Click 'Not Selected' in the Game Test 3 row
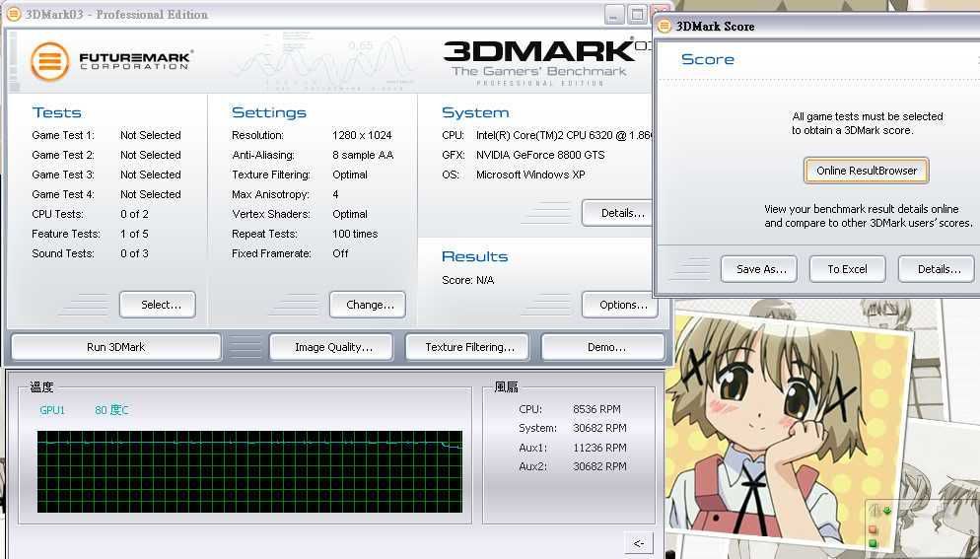 coord(151,175)
